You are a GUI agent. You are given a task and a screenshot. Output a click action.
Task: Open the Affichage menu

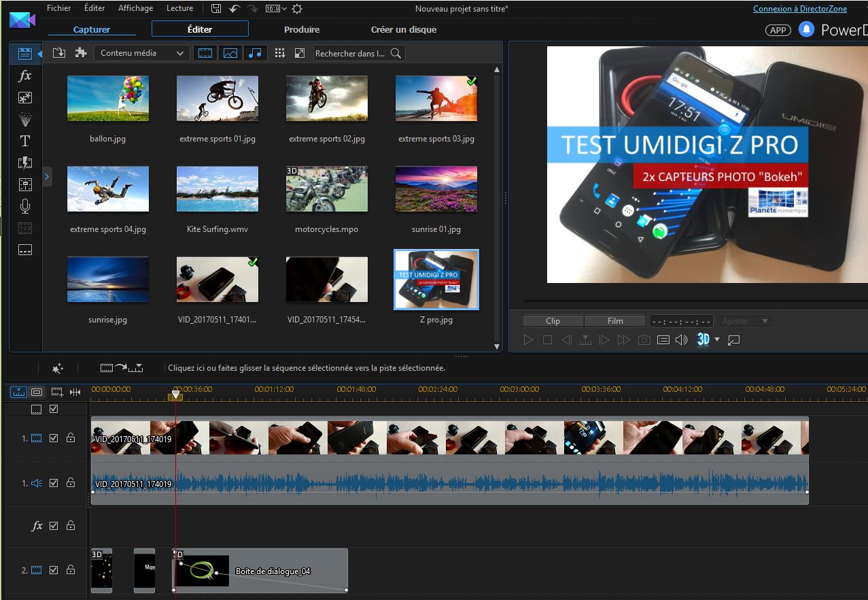[x=135, y=8]
